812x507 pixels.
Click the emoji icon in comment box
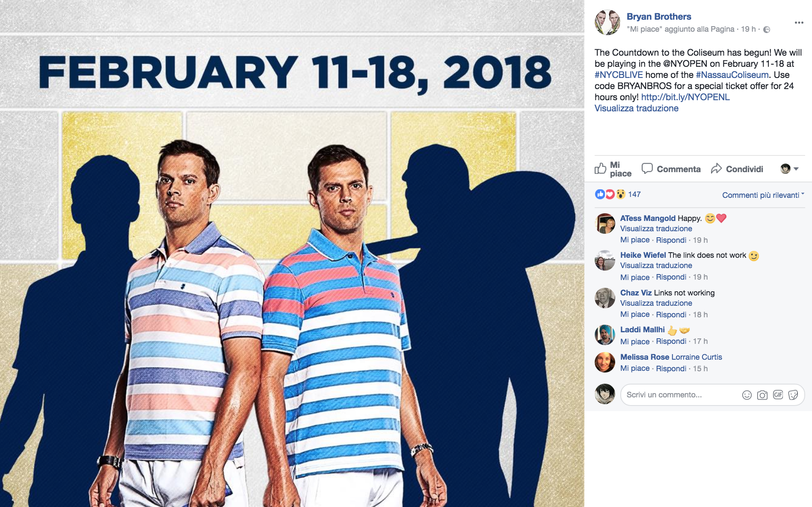coord(747,395)
